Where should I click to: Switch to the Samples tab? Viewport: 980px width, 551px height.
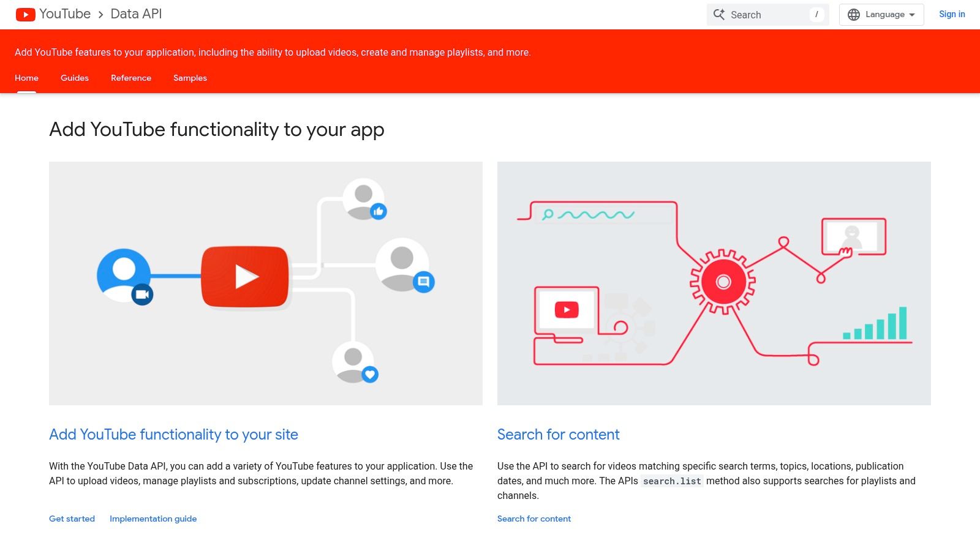[190, 78]
